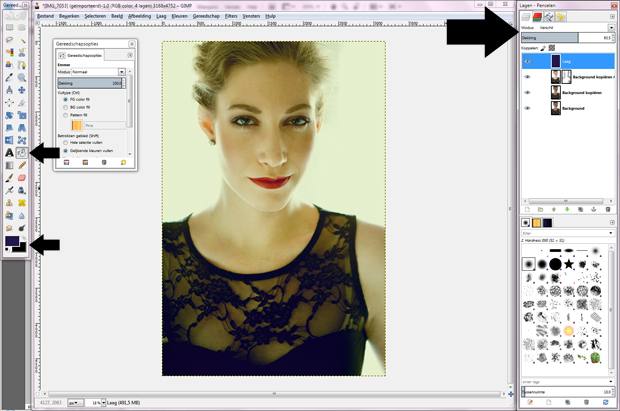The height and width of the screenshot is (411, 620).
Task: Refresh the brushes list
Action: click(x=605, y=402)
